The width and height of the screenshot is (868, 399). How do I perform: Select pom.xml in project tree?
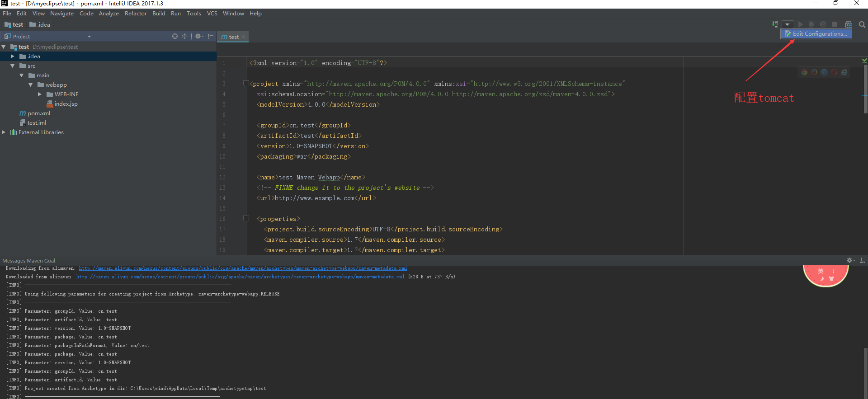click(x=39, y=113)
